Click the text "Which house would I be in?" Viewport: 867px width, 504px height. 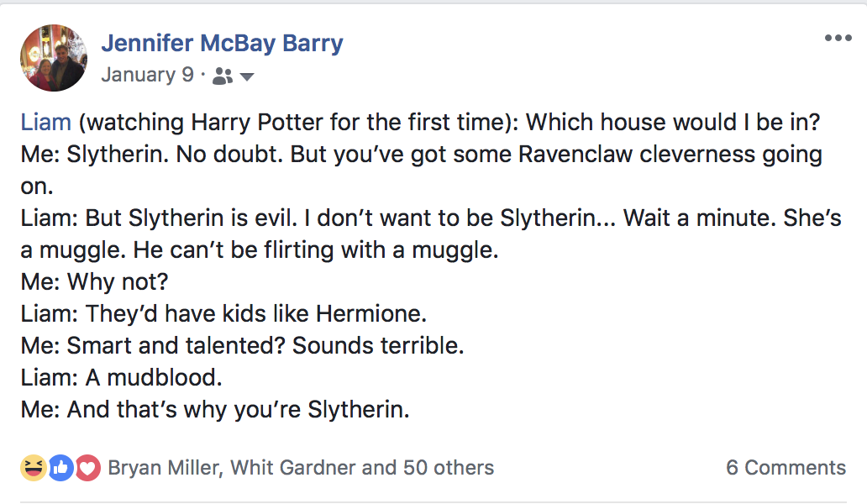[x=672, y=123]
